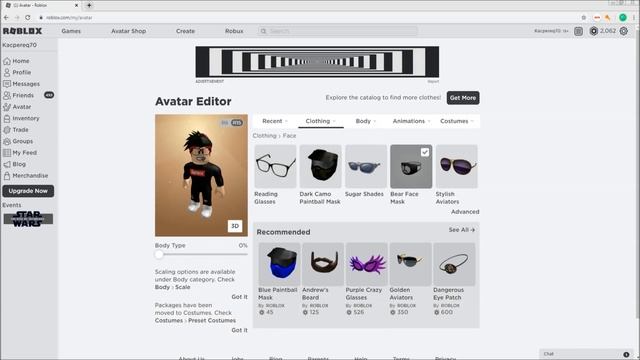Open Trade in the sidebar

tap(16, 129)
